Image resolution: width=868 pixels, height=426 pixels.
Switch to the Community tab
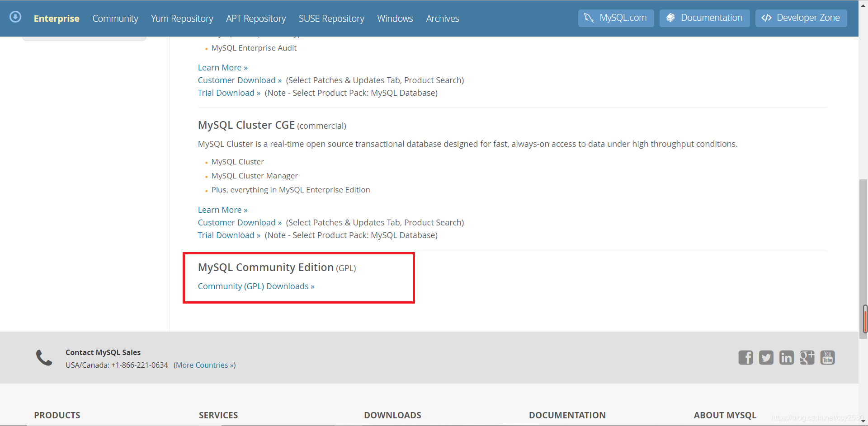point(115,19)
